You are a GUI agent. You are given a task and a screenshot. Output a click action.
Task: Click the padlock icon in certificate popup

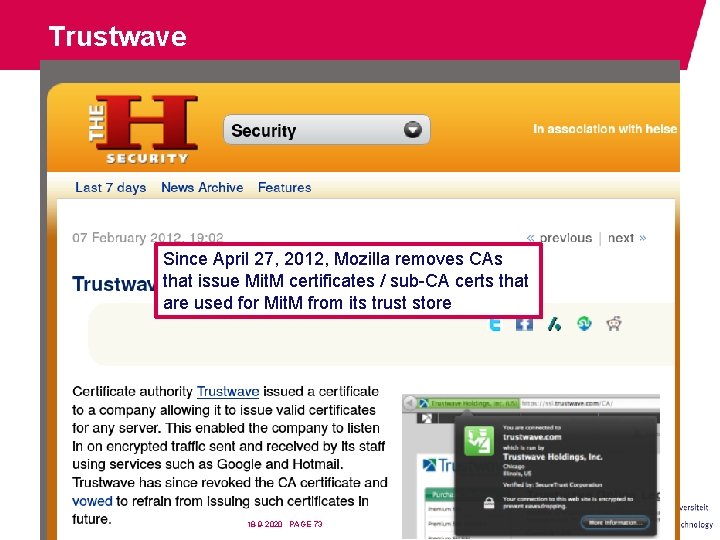point(489,503)
